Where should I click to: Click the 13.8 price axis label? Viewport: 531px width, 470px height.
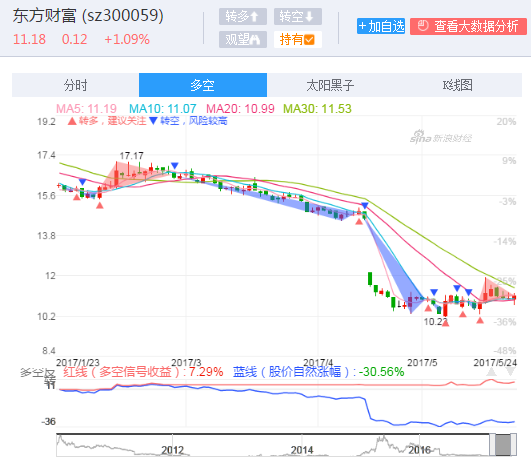(46, 236)
